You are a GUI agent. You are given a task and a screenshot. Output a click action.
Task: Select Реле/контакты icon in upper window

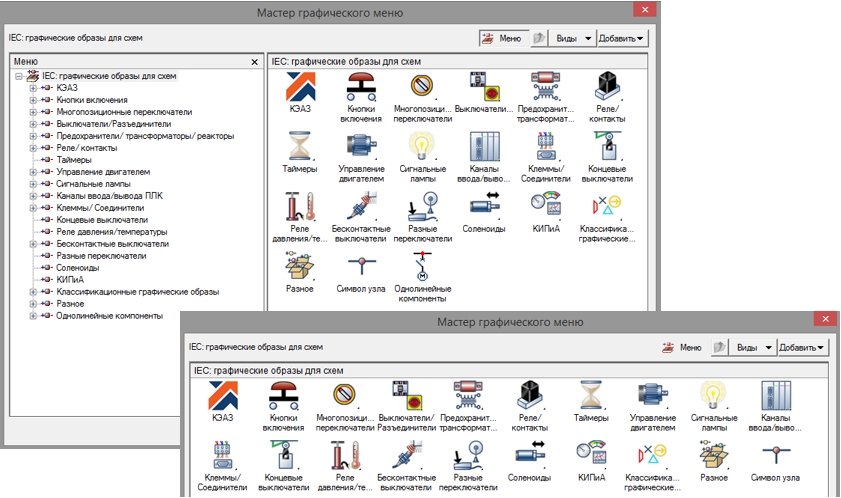(x=607, y=87)
